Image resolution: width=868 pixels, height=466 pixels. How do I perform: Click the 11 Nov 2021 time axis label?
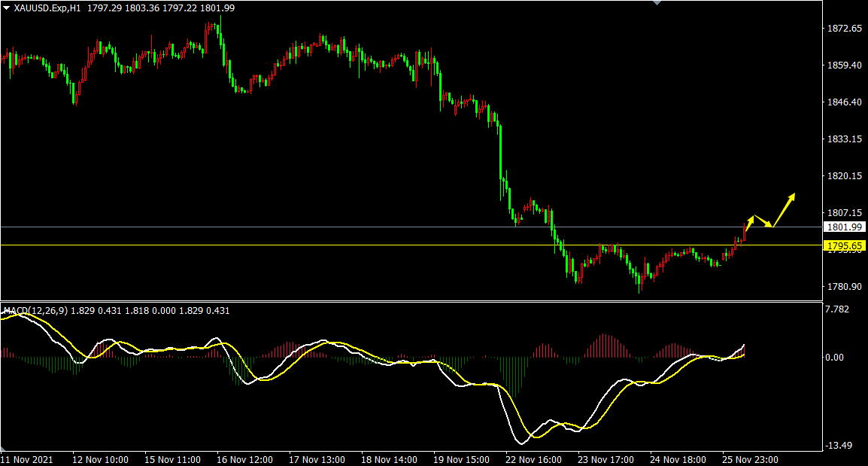(x=27, y=459)
